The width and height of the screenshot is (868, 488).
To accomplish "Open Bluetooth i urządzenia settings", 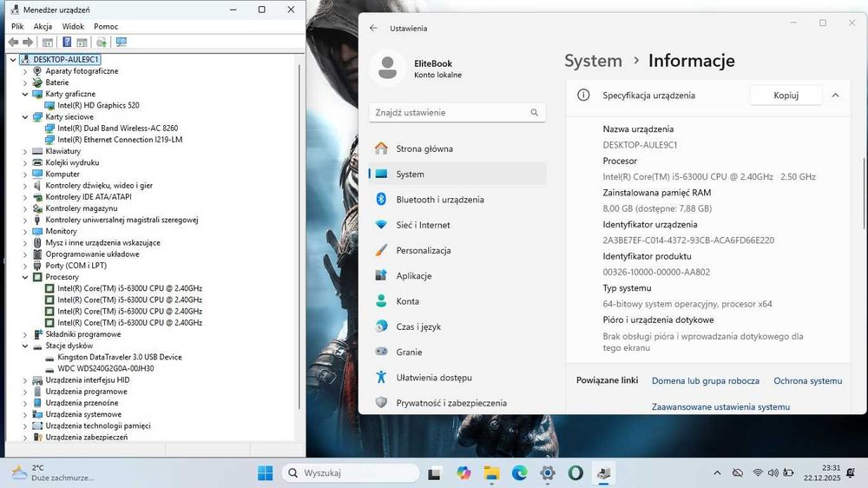I will point(457,200).
